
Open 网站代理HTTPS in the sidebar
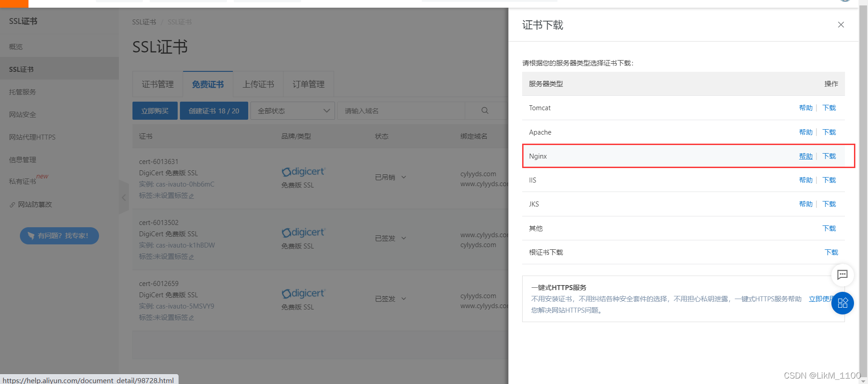(32, 137)
